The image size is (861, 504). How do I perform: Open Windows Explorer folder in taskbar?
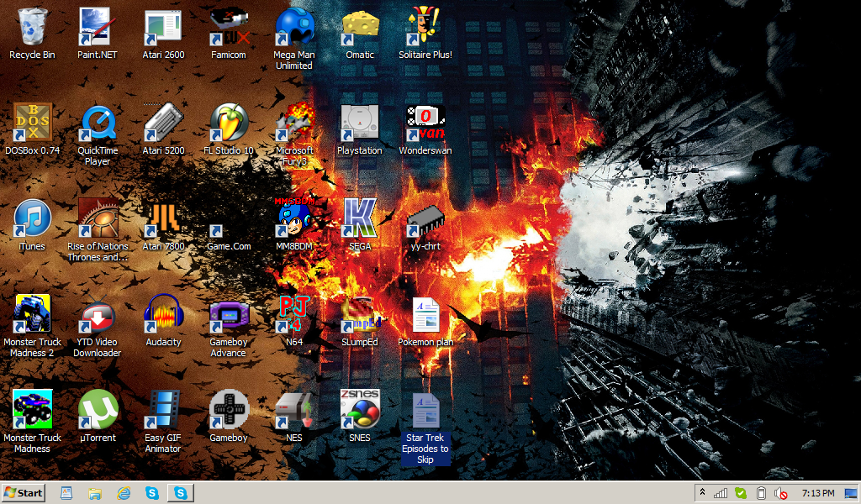click(x=95, y=493)
